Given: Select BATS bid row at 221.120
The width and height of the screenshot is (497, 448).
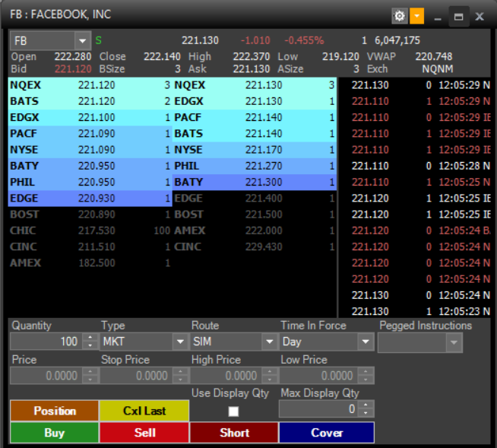Looking at the screenshot, I should pyautogui.click(x=90, y=101).
